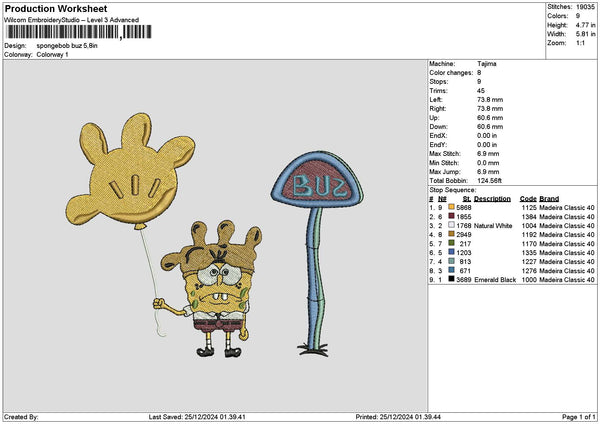
Task: Click 'Wilcom EmbroideryStudio – Level 3 Advanced' text
Action: (x=72, y=20)
